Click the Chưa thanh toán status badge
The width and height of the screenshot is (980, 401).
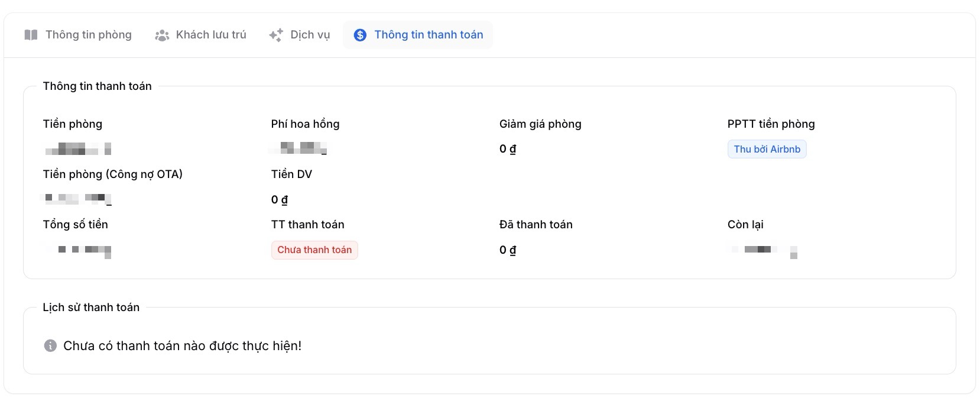point(314,250)
